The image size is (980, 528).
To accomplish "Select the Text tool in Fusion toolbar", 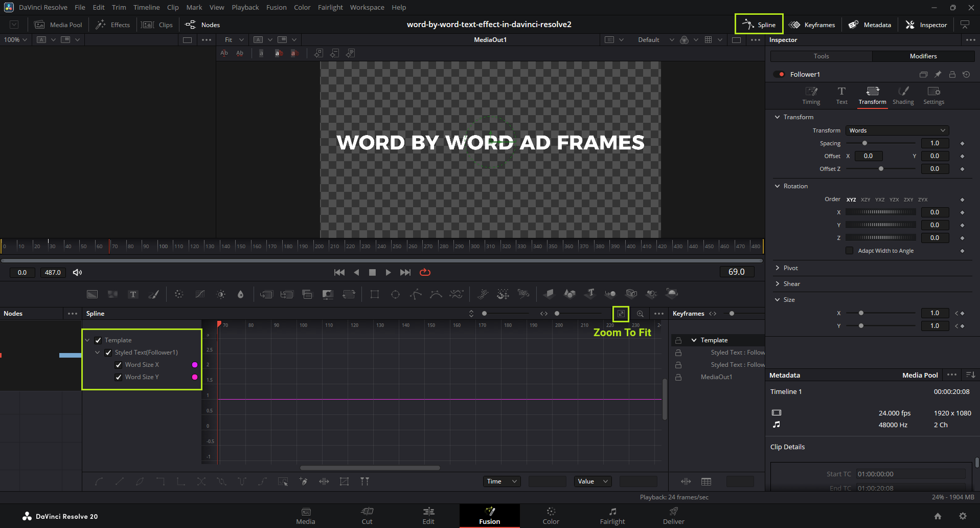I will 133,294.
